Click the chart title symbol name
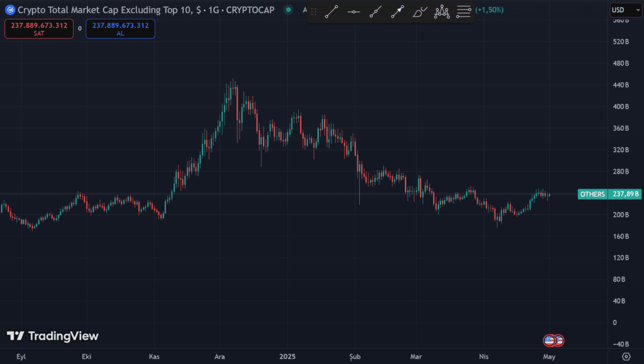This screenshot has width=644, height=364. (146, 10)
